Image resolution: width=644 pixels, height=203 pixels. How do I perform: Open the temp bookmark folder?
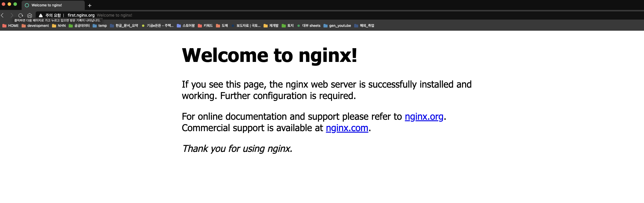click(x=100, y=26)
